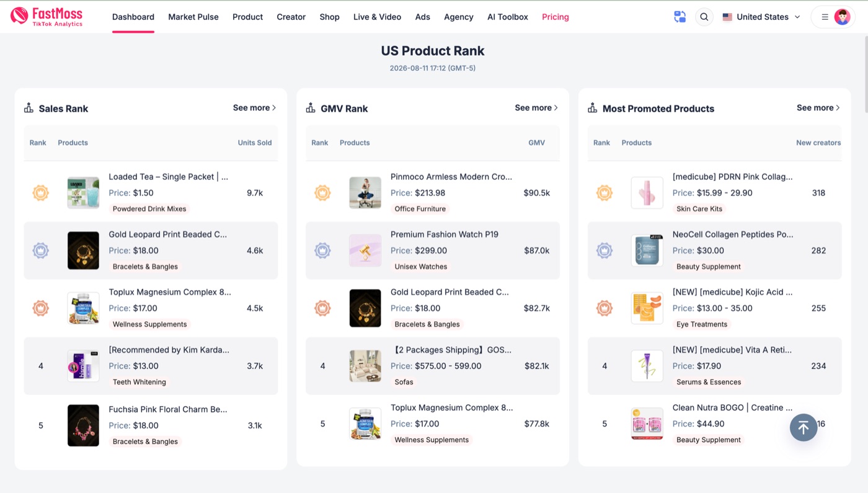Click the Kim Kardashian teeth whitening thumbnail
The height and width of the screenshot is (493, 868).
tap(83, 366)
